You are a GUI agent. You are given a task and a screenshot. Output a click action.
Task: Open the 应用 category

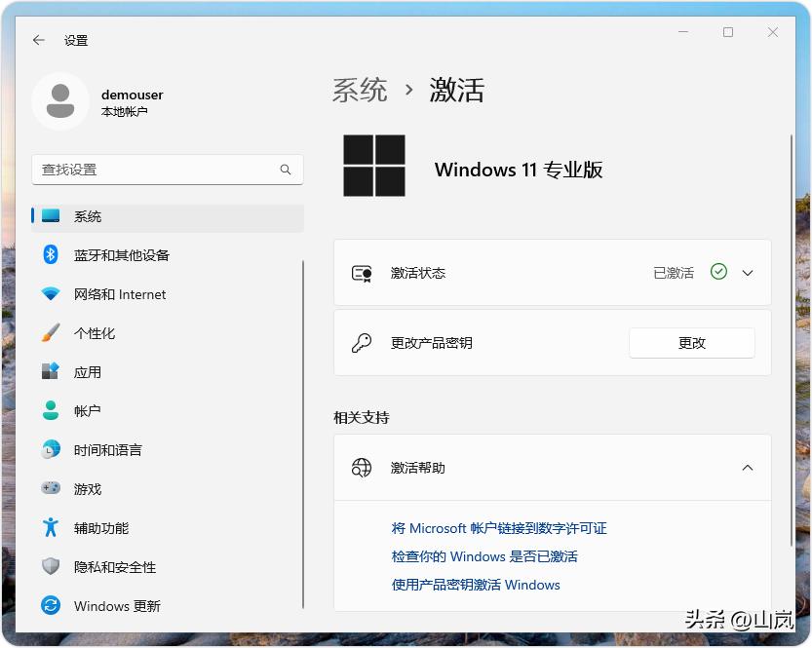tap(168, 371)
